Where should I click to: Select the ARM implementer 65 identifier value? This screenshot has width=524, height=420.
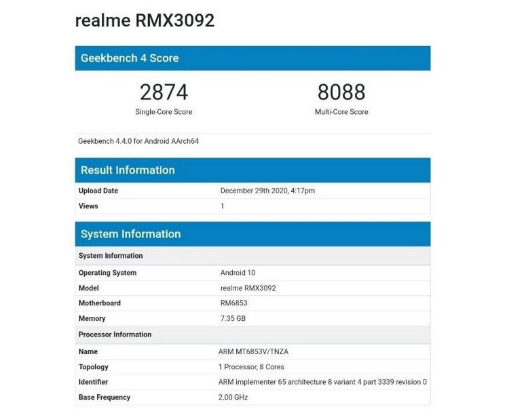(x=322, y=382)
